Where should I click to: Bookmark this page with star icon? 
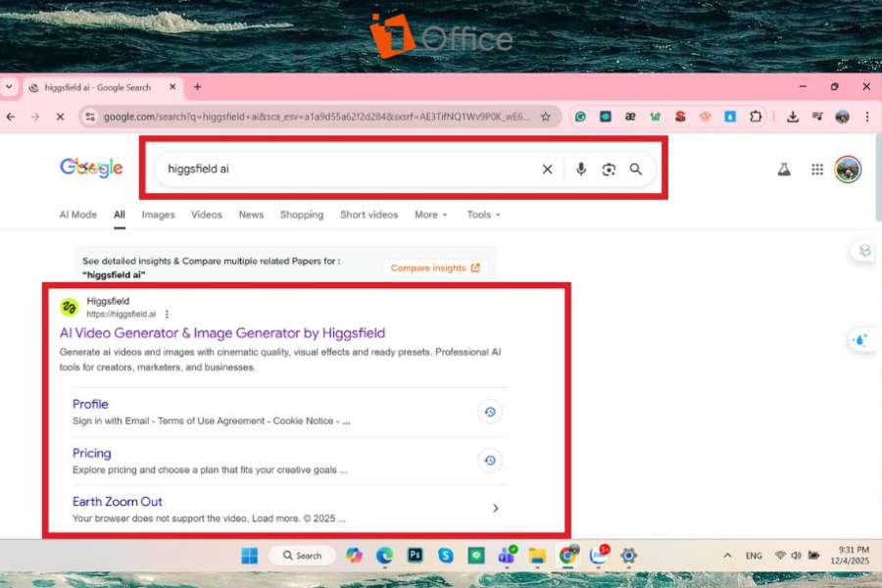tap(545, 117)
